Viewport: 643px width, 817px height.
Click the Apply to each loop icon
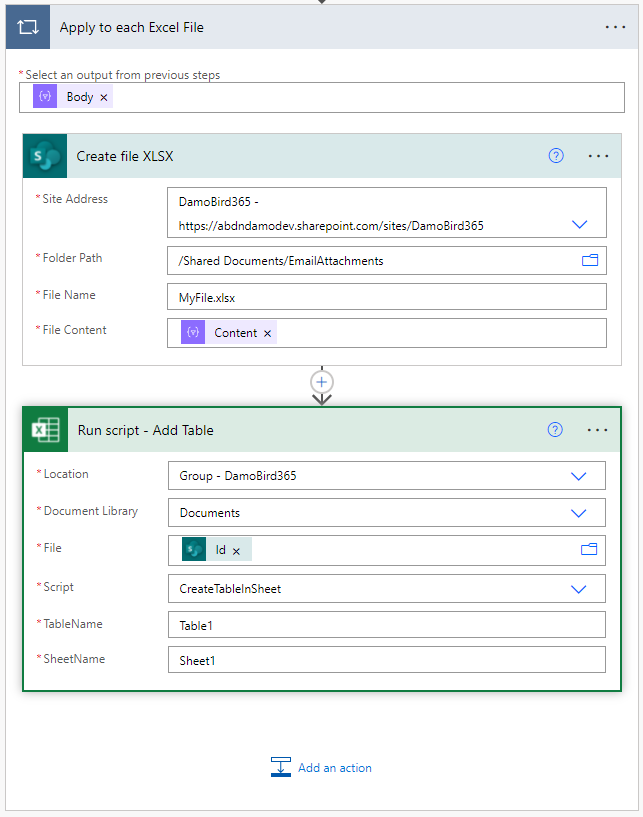tap(28, 27)
